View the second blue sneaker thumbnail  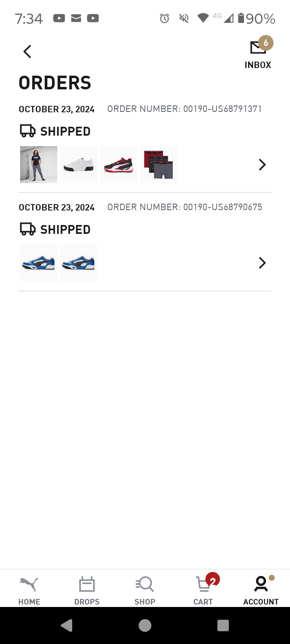coord(79,263)
